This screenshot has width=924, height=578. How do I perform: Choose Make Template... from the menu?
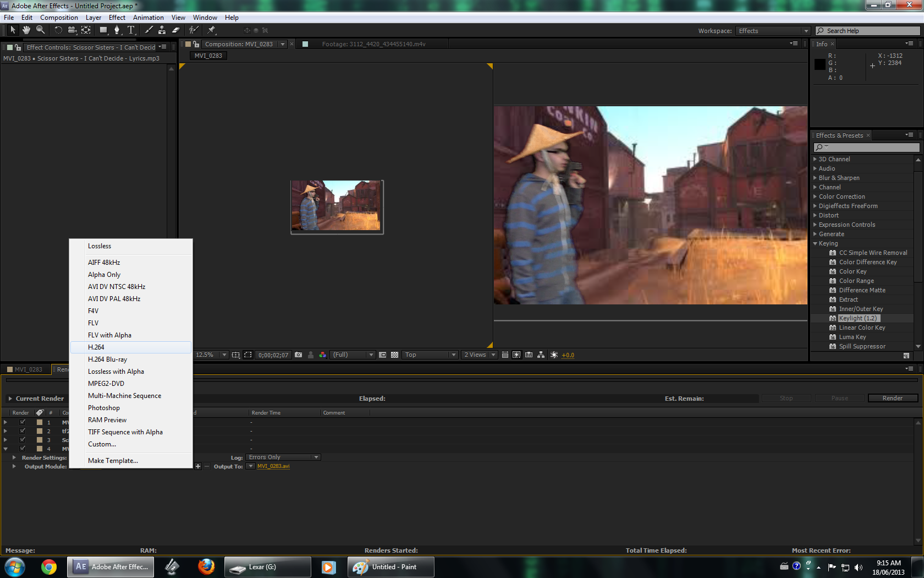point(131,461)
